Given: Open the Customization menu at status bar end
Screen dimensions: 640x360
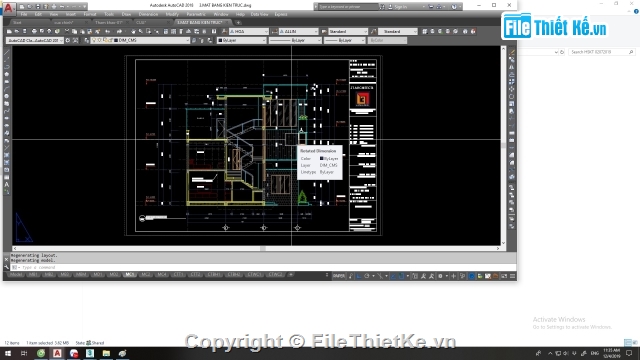Looking at the screenshot, I should click(512, 276).
